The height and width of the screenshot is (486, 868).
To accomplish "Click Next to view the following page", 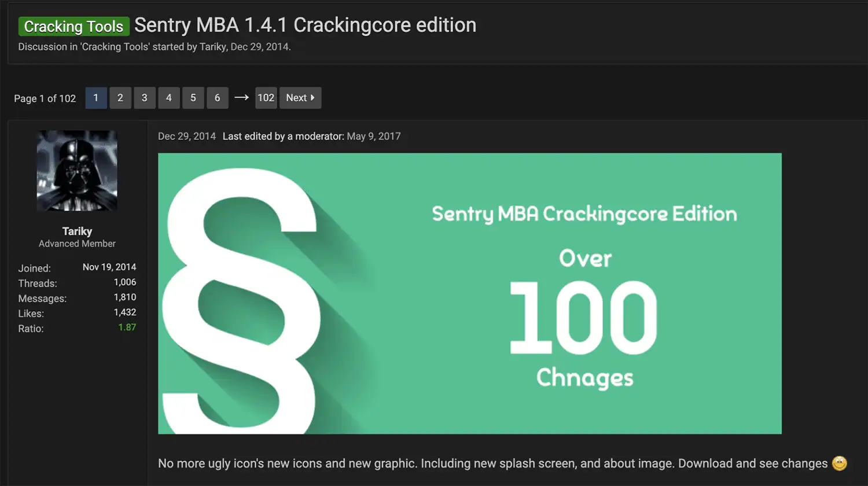I will coord(297,98).
